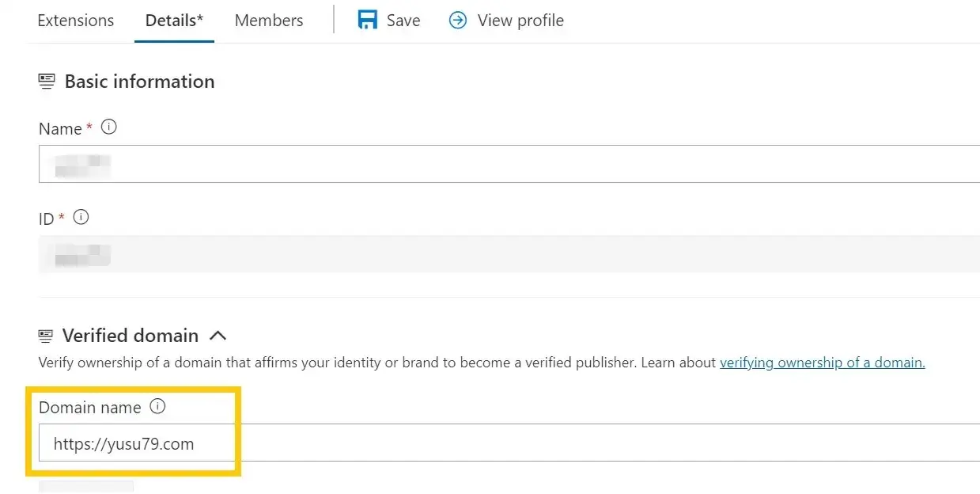Viewport: 980px width, 494px height.
Task: Click the floppy disk Save icon
Action: [368, 20]
